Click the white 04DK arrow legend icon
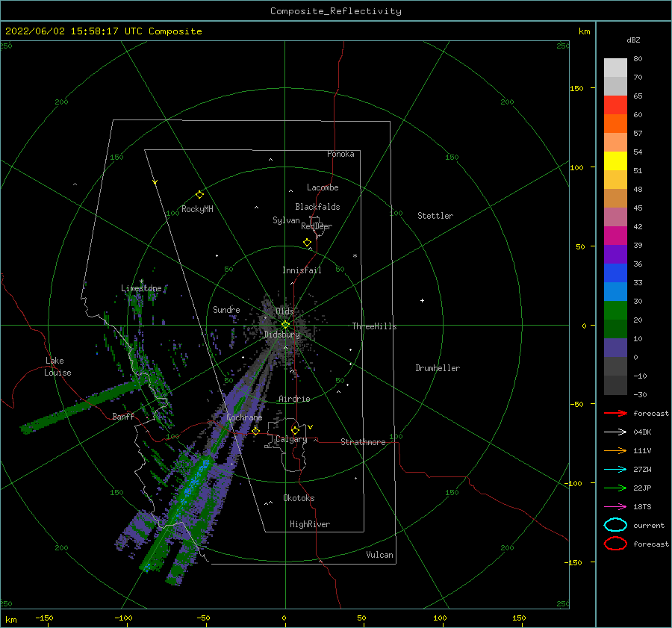Image resolution: width=672 pixels, height=628 pixels. pos(615,432)
